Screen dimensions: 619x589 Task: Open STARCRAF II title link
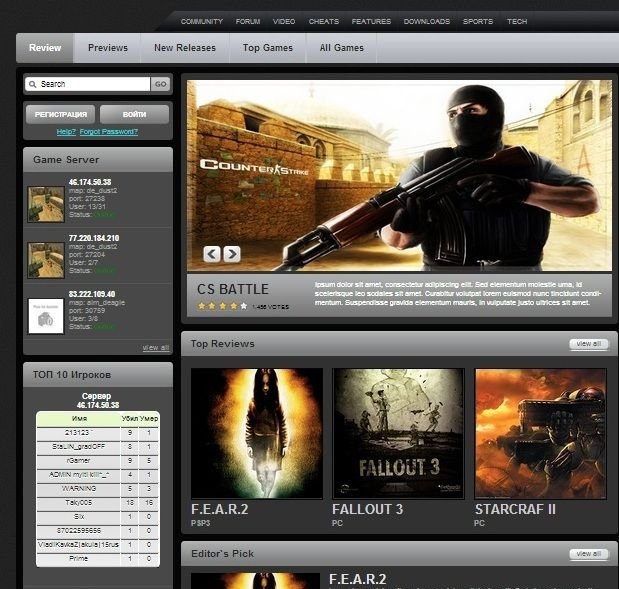pyautogui.click(x=515, y=509)
